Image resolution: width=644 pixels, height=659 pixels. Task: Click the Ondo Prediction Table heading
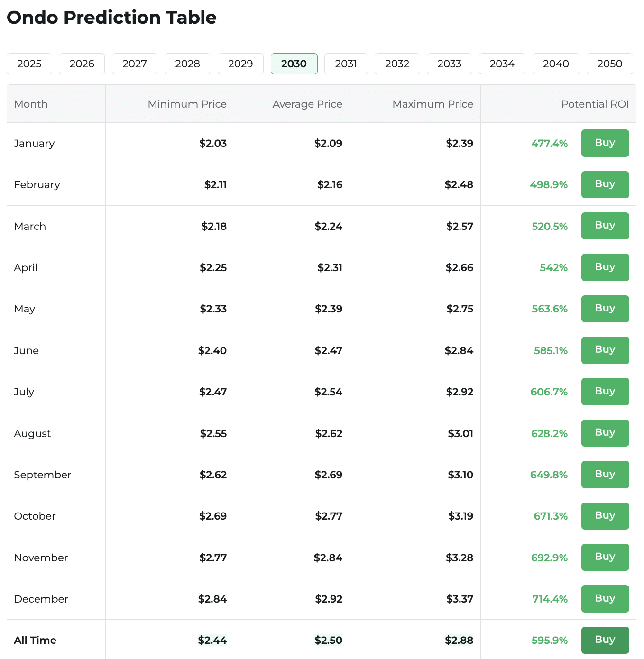click(x=111, y=18)
